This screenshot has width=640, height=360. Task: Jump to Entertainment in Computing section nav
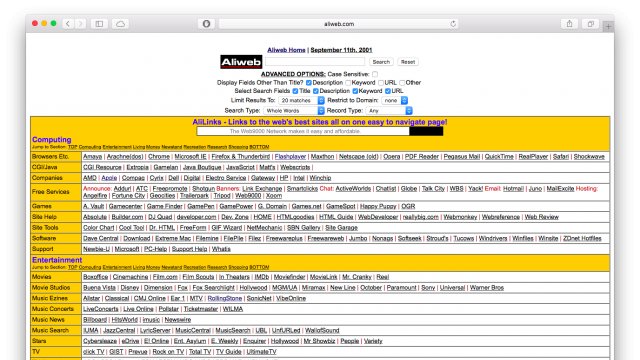click(x=117, y=147)
